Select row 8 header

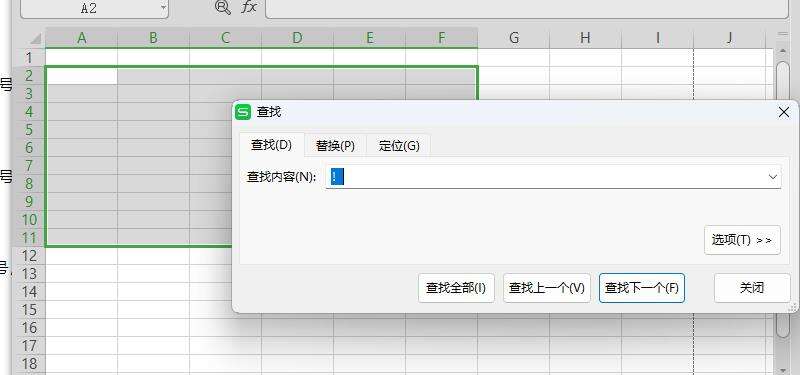[x=30, y=183]
